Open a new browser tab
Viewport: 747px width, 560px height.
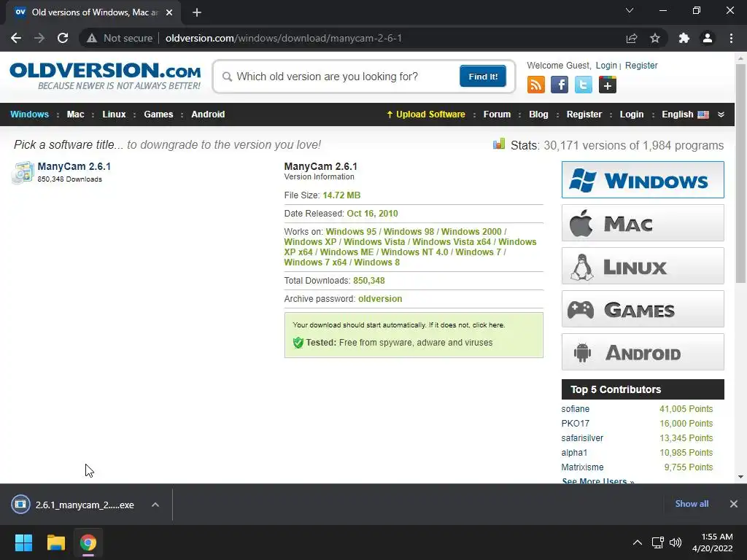click(197, 12)
